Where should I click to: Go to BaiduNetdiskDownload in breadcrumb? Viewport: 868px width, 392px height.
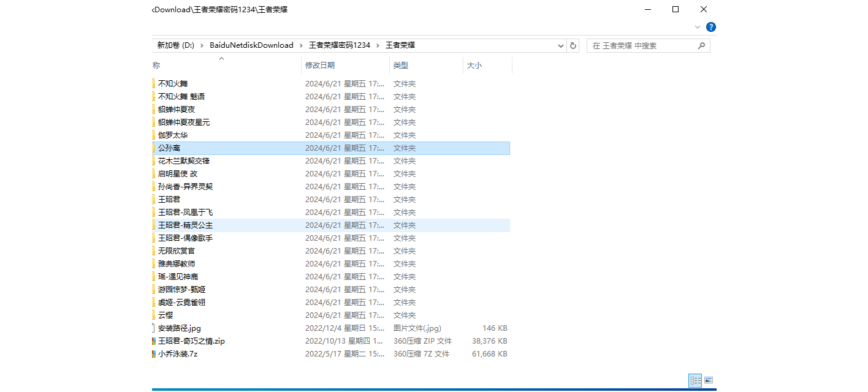[251, 45]
